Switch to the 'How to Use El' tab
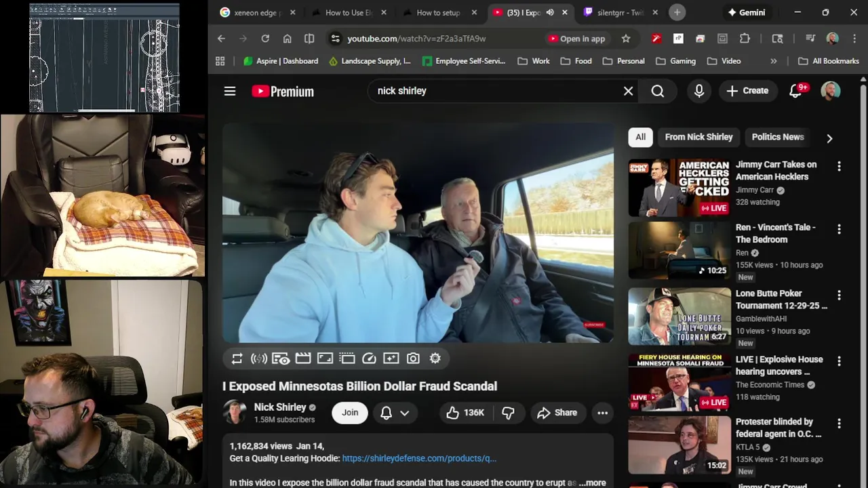Viewport: 868px width, 488px height. (349, 12)
